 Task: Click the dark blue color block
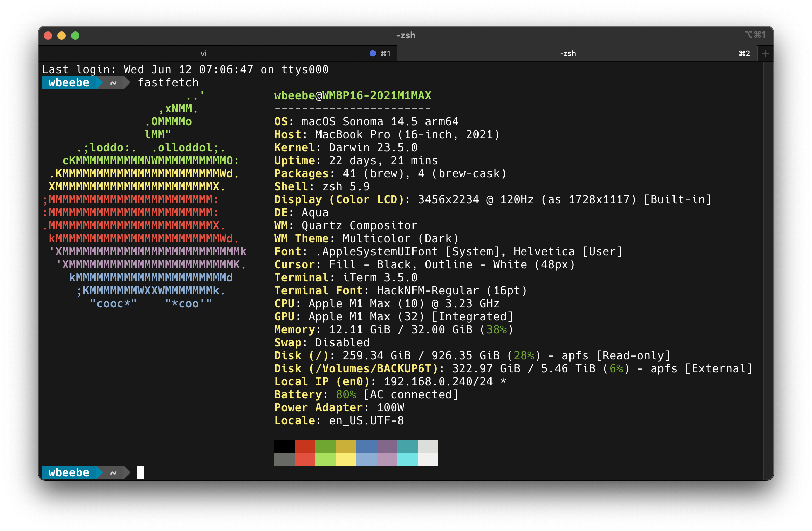(367, 446)
